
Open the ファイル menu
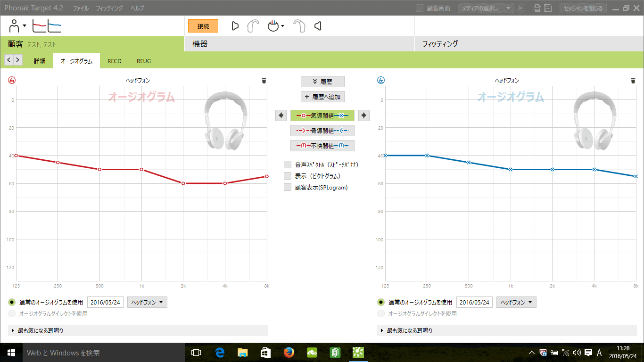tap(80, 8)
